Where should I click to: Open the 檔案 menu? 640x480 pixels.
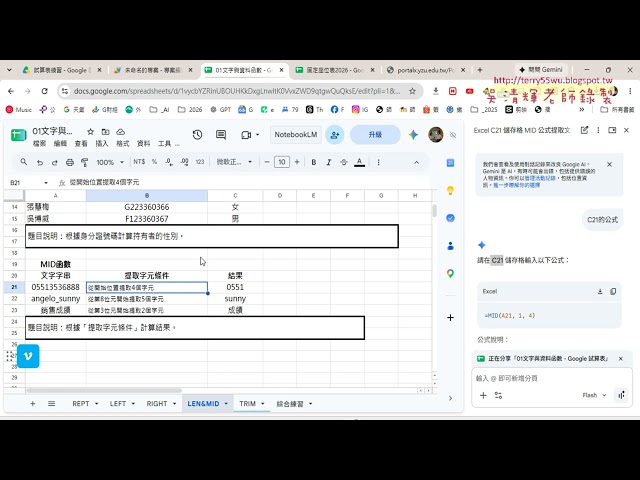click(x=39, y=144)
